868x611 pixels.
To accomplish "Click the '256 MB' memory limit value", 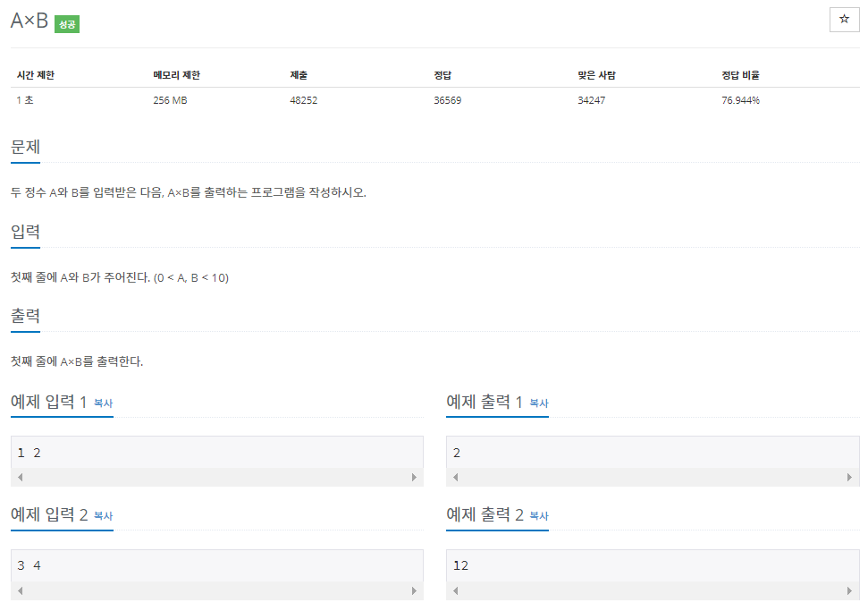I will click(170, 100).
